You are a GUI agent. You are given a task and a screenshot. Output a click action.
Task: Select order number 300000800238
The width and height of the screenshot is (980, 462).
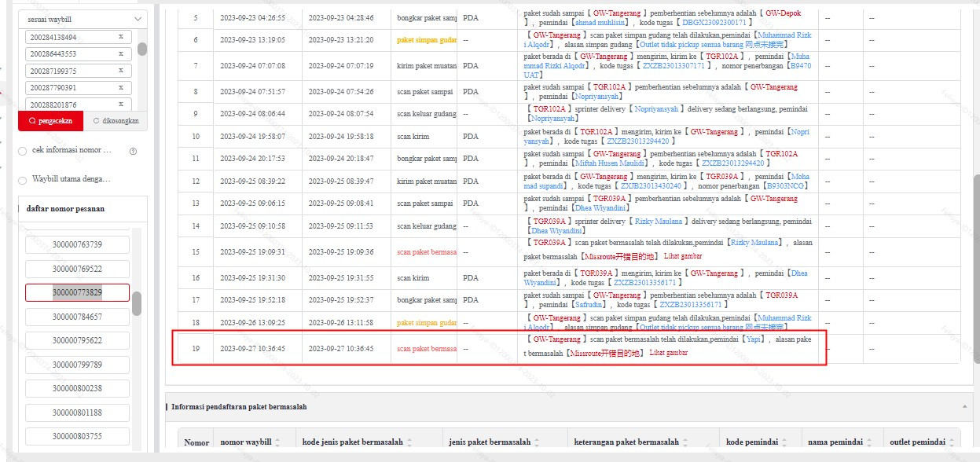(77, 388)
